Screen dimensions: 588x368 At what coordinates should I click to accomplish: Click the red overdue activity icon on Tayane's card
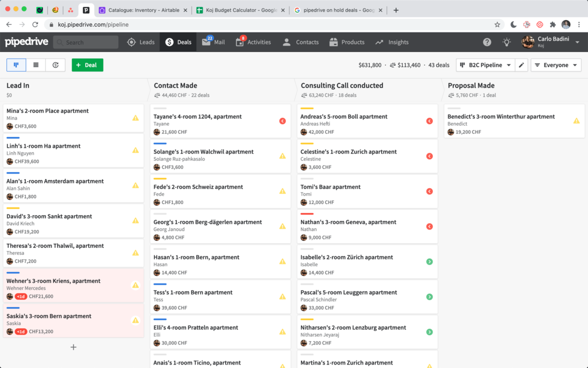click(281, 121)
